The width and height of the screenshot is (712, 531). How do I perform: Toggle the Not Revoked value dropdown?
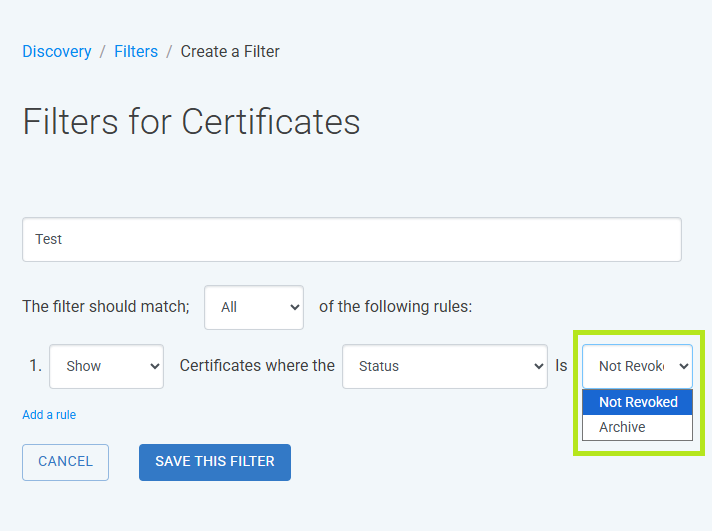click(x=637, y=366)
